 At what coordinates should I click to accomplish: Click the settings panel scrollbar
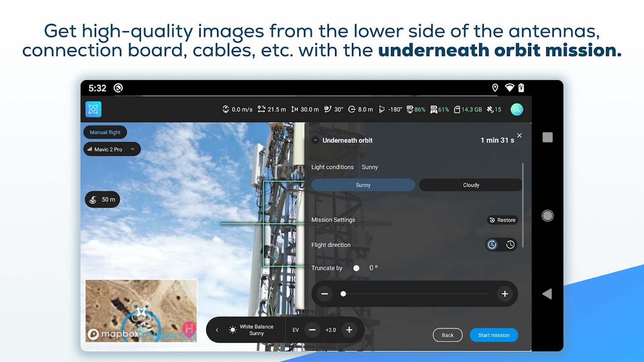pyautogui.click(x=523, y=205)
